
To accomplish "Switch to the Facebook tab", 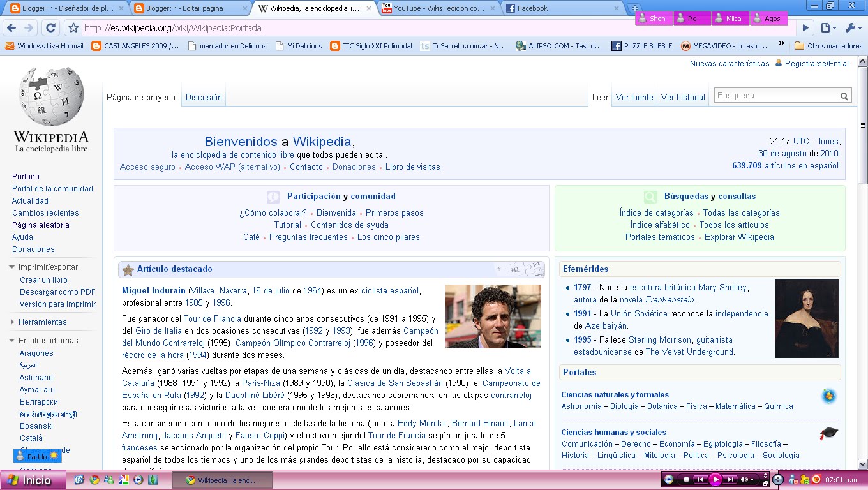I will point(562,8).
